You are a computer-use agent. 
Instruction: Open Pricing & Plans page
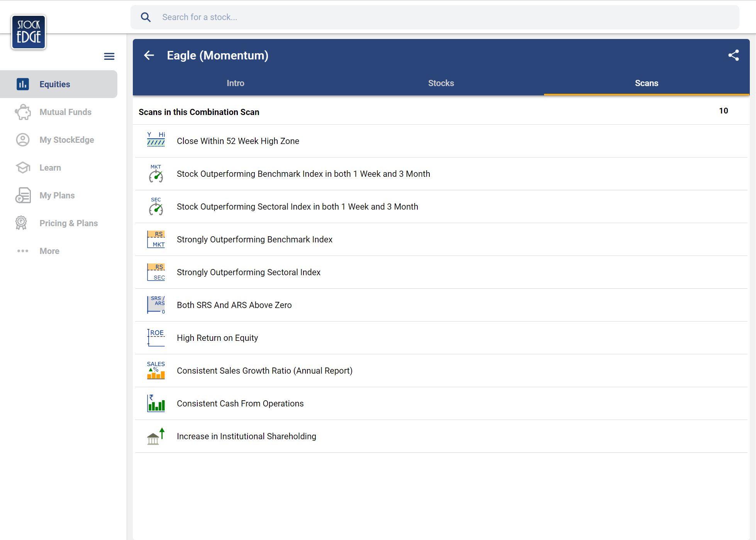pyautogui.click(x=68, y=223)
